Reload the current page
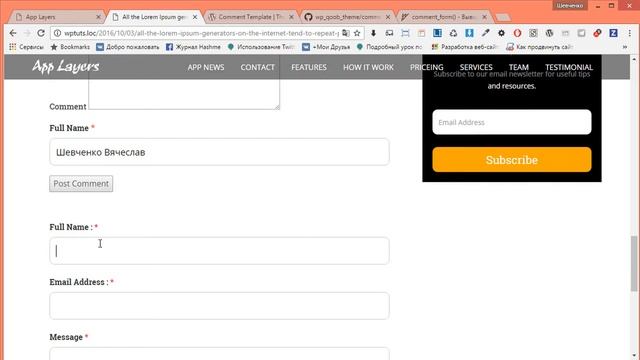The image size is (640, 360). point(41,33)
